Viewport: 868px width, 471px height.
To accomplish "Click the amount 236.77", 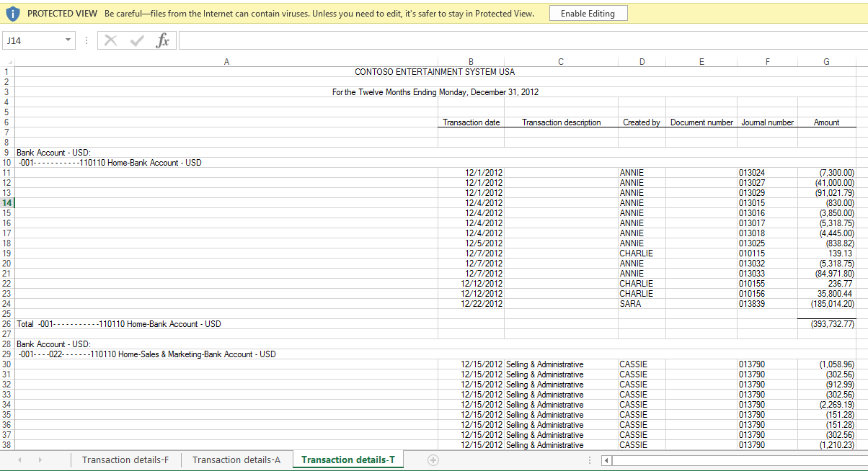I will [840, 284].
